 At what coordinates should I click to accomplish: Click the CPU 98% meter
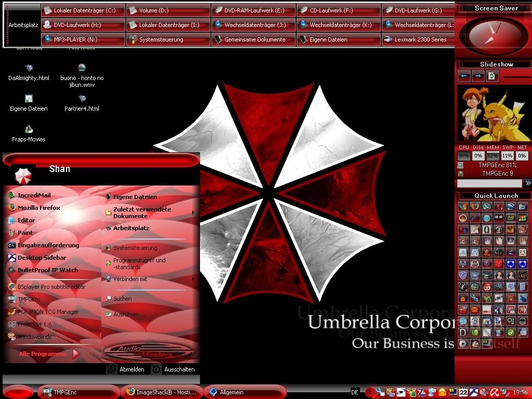coord(463,156)
